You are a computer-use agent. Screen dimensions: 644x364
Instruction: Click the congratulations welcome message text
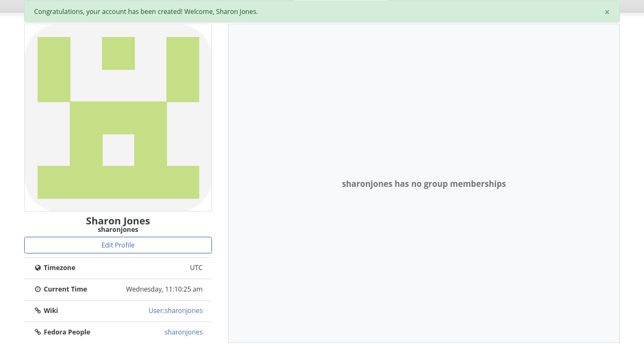point(146,12)
